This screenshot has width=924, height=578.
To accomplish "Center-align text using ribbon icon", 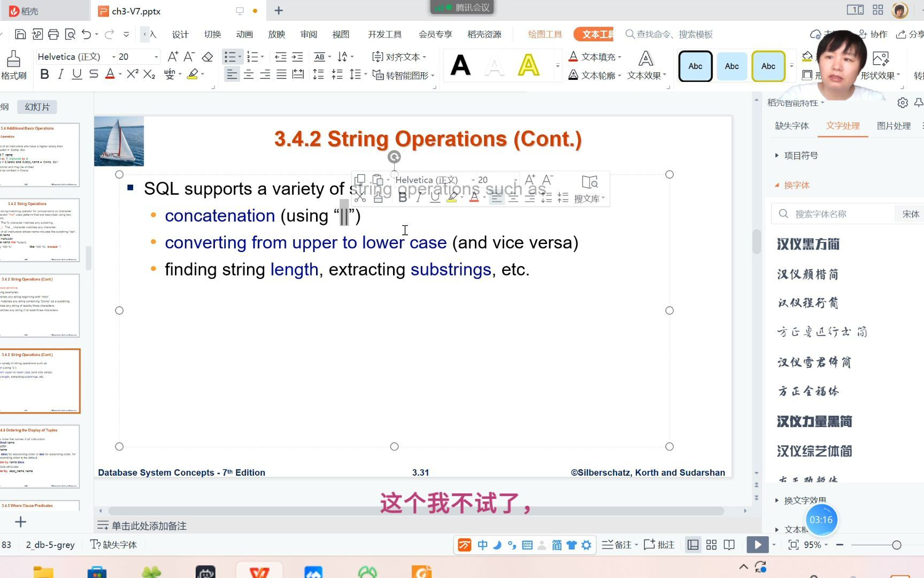I will click(249, 74).
